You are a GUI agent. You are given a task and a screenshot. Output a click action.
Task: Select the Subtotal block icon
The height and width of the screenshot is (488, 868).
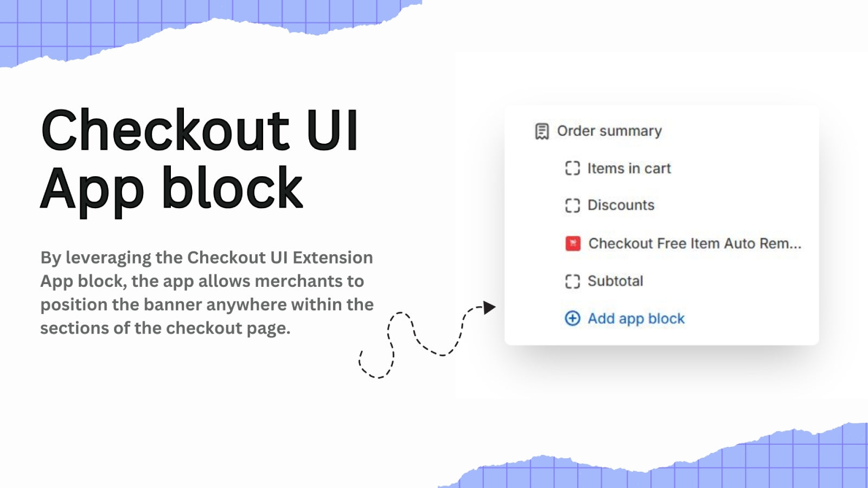point(572,281)
